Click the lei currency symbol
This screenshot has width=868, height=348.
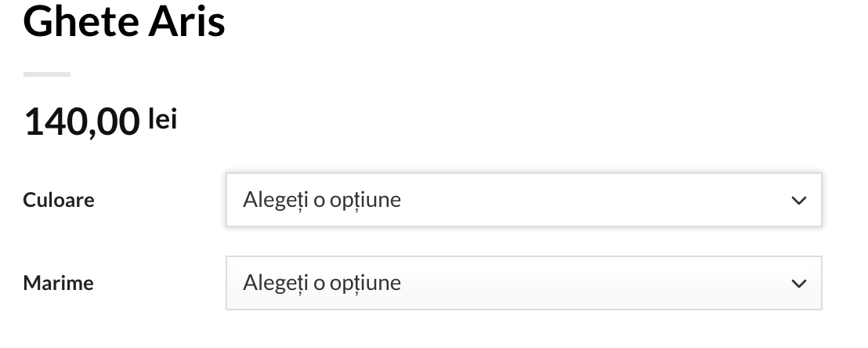162,120
